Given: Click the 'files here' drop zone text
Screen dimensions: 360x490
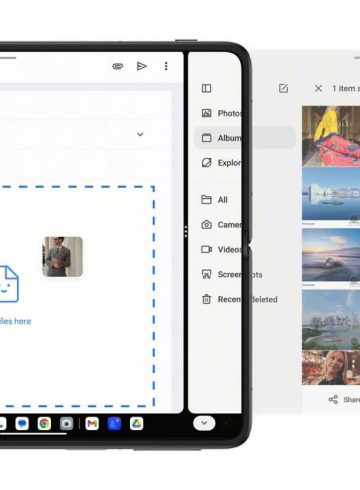Looking at the screenshot, I should coord(15,321).
